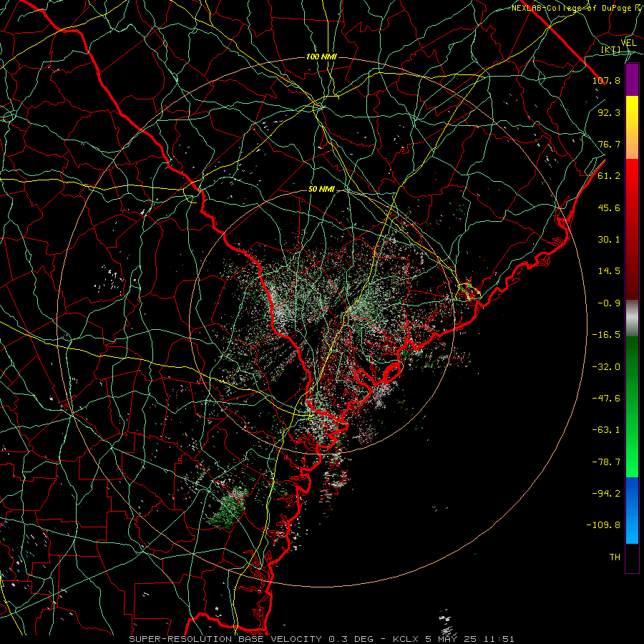Click the -0.9 velocity scale value
The image size is (644, 644).
[609, 303]
